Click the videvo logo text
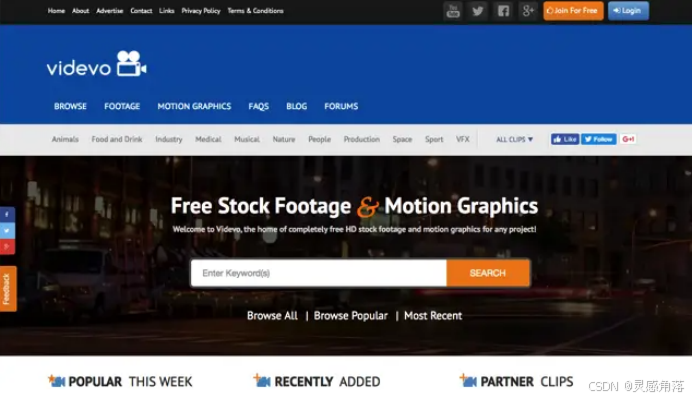Viewport: 692px width, 400px height. 79,68
